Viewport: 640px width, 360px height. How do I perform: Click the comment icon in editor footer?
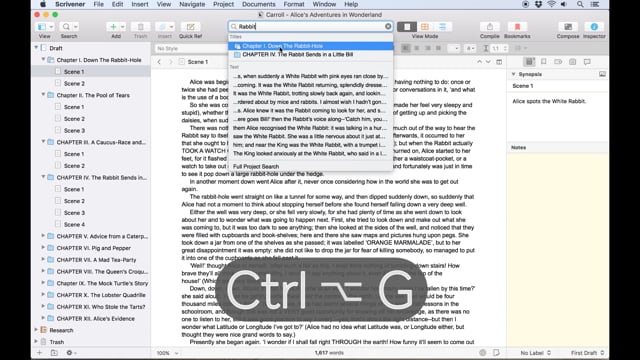(x=496, y=353)
